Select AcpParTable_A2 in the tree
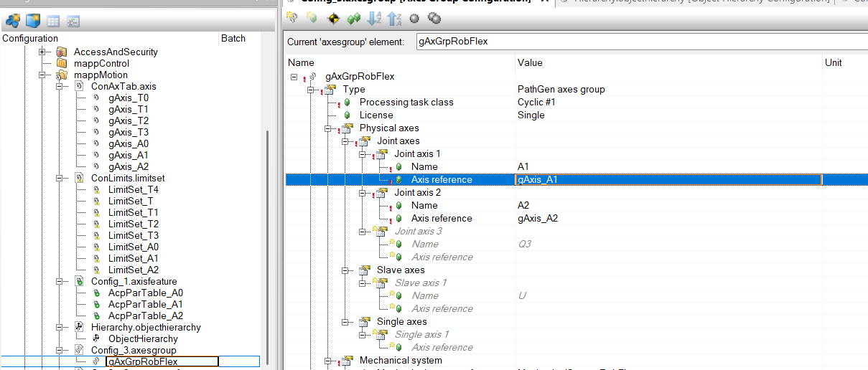 146,316
